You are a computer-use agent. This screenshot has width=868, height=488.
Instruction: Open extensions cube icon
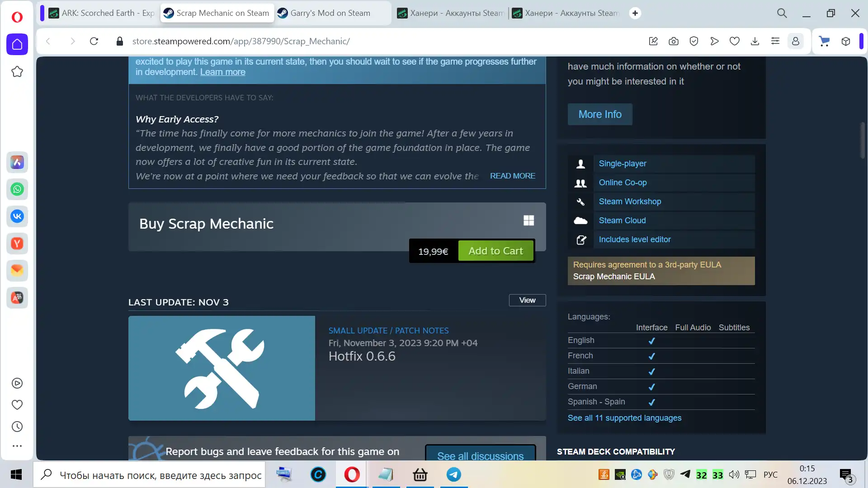pos(846,41)
